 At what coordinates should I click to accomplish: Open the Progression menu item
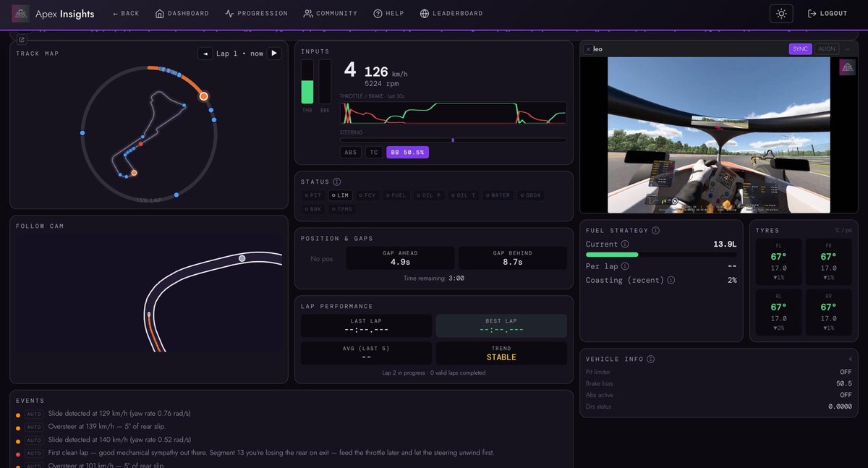[x=256, y=14]
